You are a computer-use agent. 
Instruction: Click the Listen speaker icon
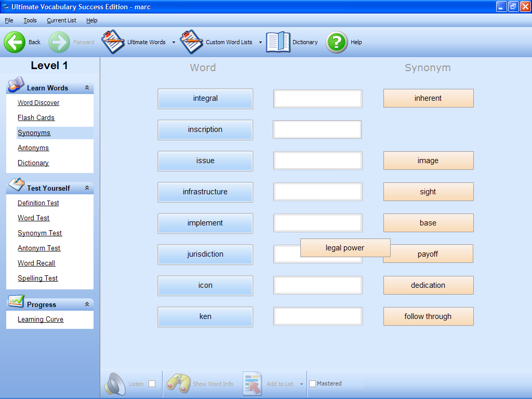click(115, 384)
